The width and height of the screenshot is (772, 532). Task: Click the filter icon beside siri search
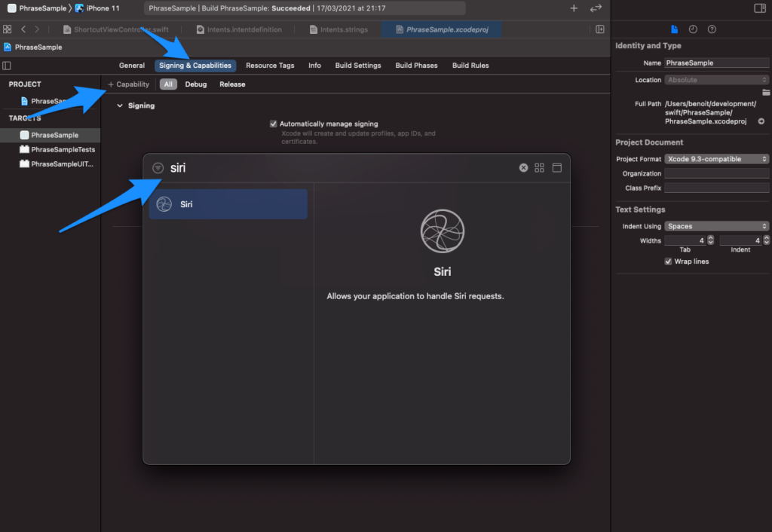(158, 168)
